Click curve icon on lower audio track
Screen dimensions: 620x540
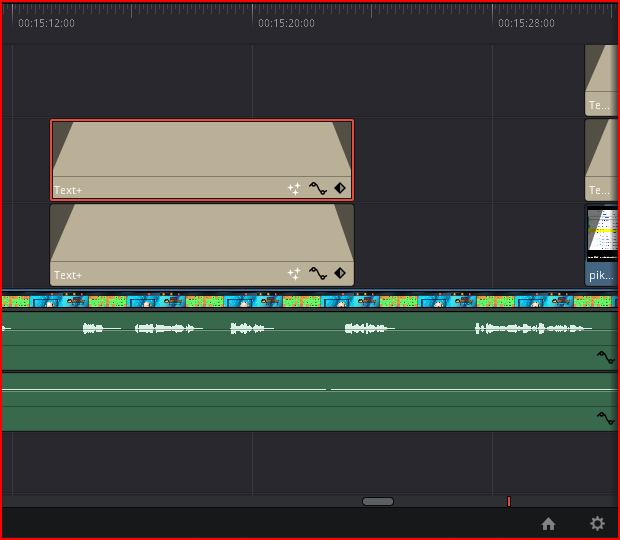pyautogui.click(x=605, y=418)
